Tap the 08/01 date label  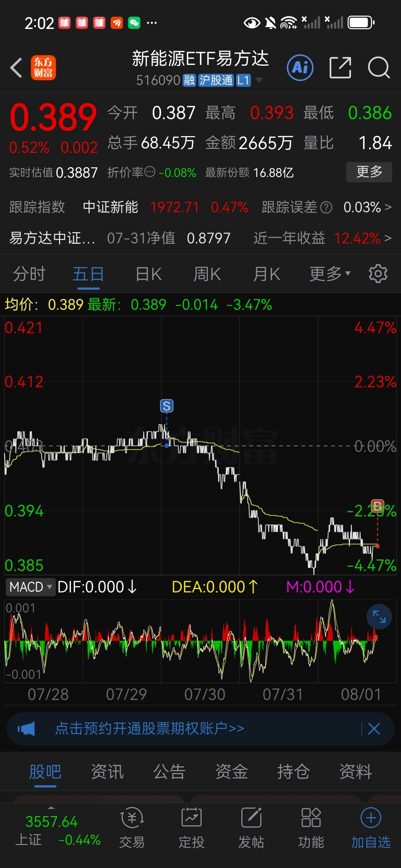[361, 694]
